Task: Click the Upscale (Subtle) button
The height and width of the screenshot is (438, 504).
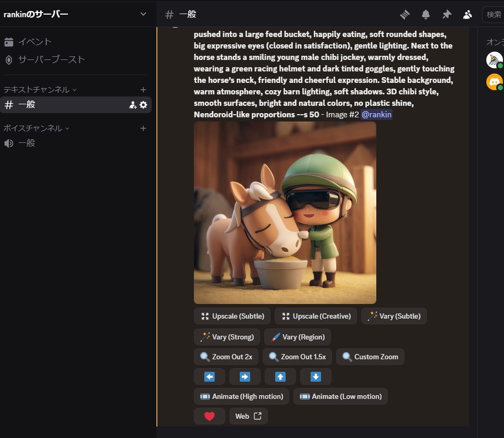Action: coord(232,316)
